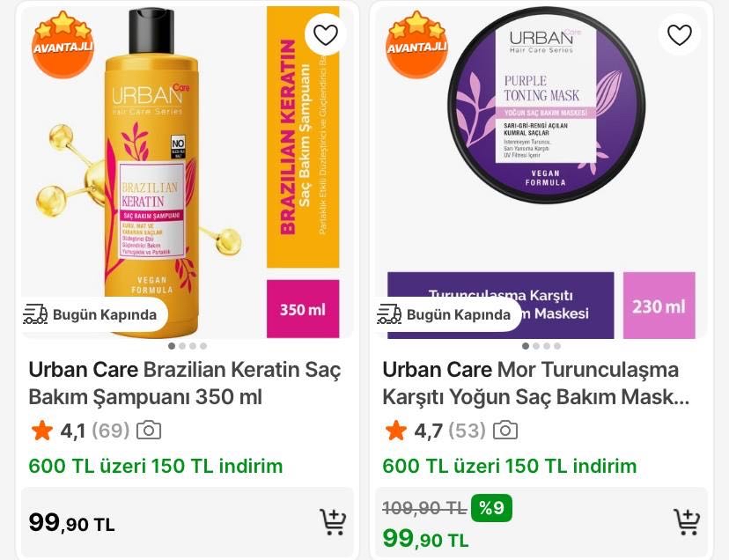Click the %9 discount badge
The height and width of the screenshot is (560, 729).
pos(491,508)
